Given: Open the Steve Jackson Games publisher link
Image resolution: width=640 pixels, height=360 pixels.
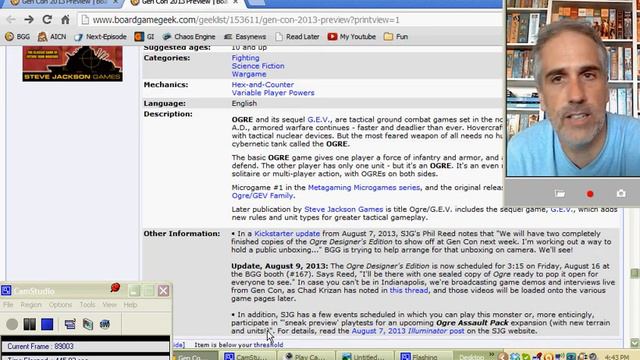Looking at the screenshot, I should 344,209.
